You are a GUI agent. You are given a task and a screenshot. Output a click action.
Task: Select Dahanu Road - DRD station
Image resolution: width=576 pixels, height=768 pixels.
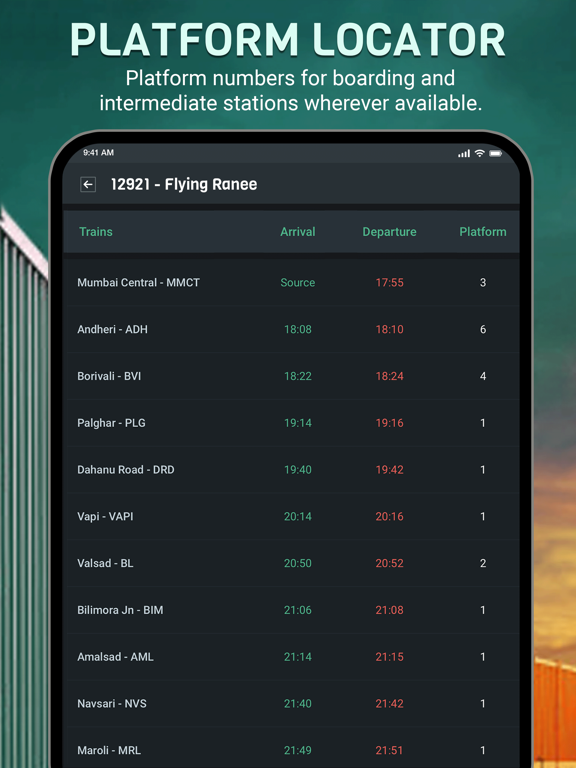[126, 470]
